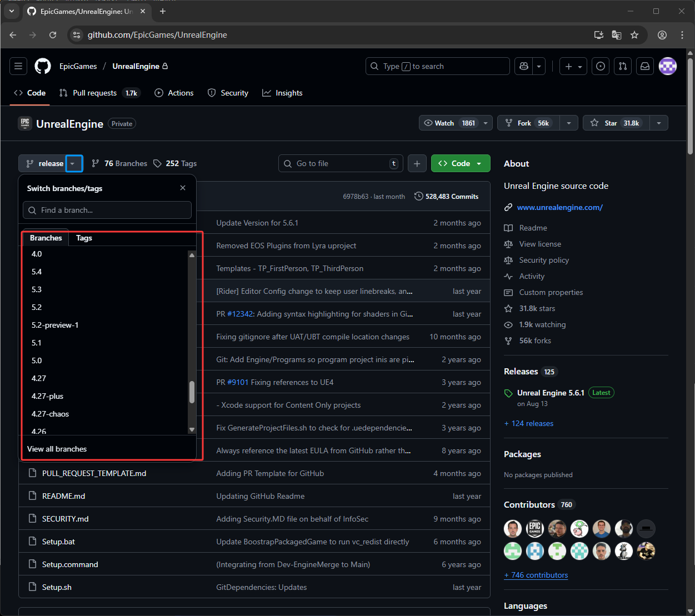Open the Unreal Engine 5.6.1 release
This screenshot has height=616, width=695.
pos(551,393)
